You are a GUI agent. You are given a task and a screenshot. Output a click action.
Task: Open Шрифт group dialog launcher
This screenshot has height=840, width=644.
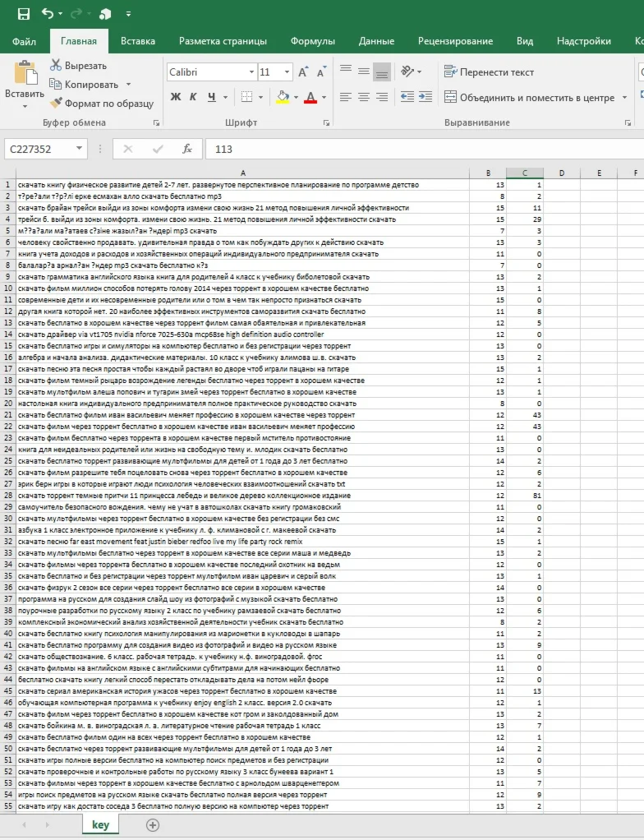pos(327,123)
